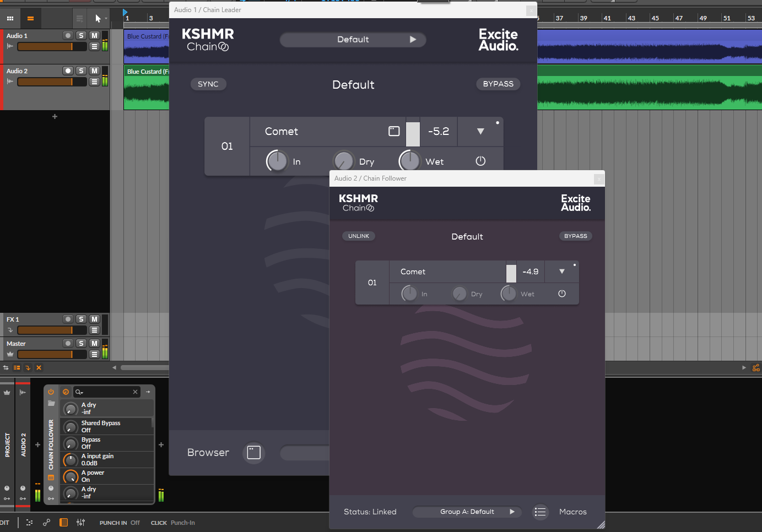
Task: Click SYNC in the Chain Leader window
Action: point(208,84)
